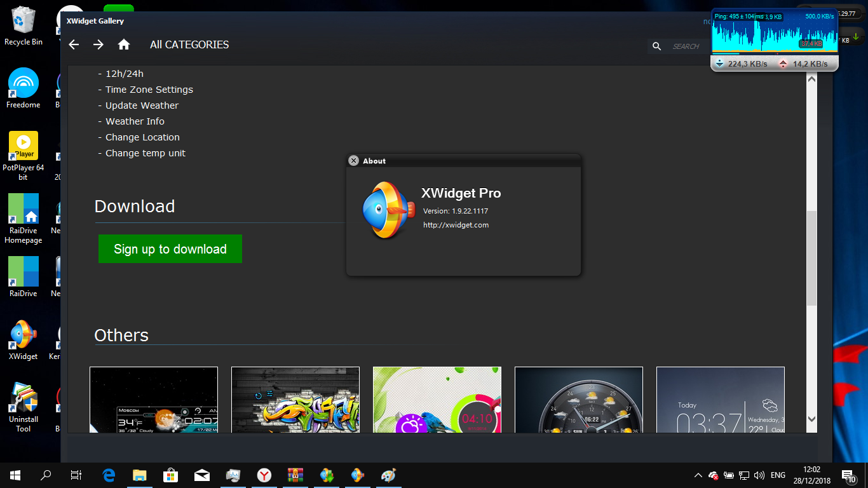
Task: Open Action Center notifications
Action: (x=848, y=475)
